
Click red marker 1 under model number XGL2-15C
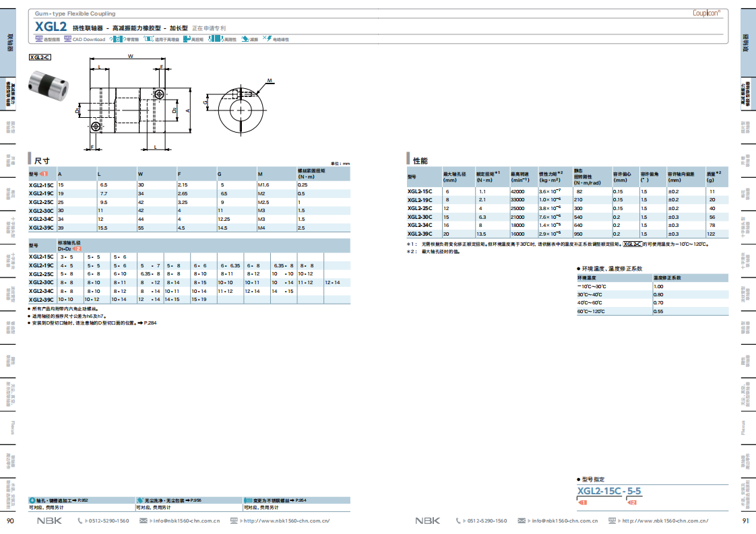point(582,502)
